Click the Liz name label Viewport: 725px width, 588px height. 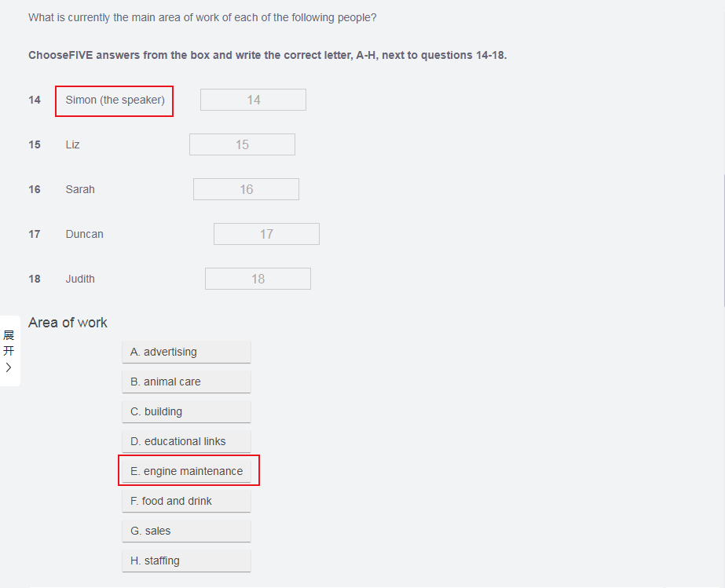73,144
